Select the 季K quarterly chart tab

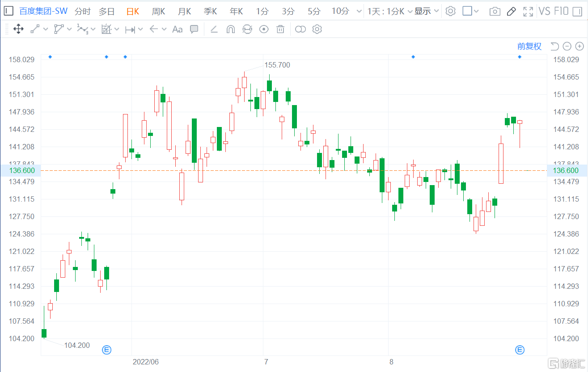211,11
